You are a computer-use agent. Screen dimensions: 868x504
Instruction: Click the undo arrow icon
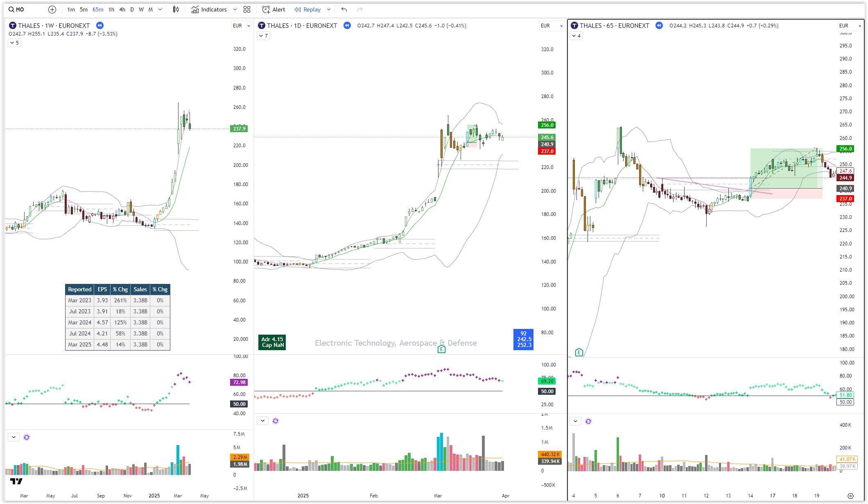[x=344, y=9]
